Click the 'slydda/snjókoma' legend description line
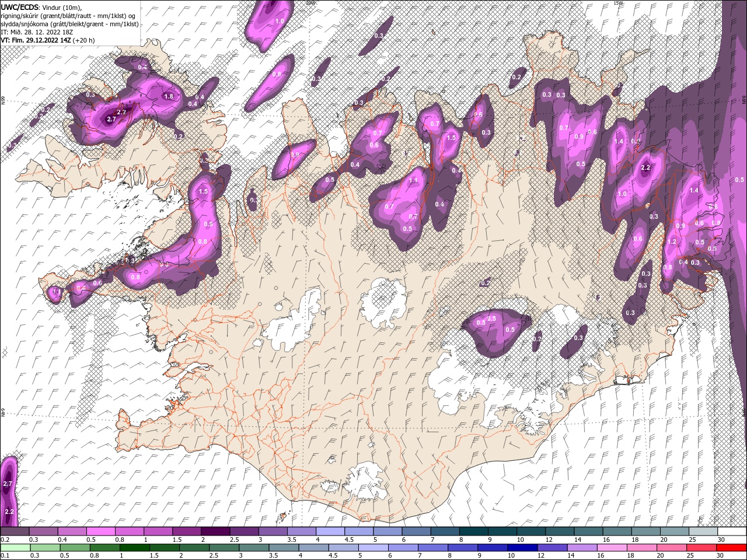Screen dimensions: 747x560 coord(69,24)
